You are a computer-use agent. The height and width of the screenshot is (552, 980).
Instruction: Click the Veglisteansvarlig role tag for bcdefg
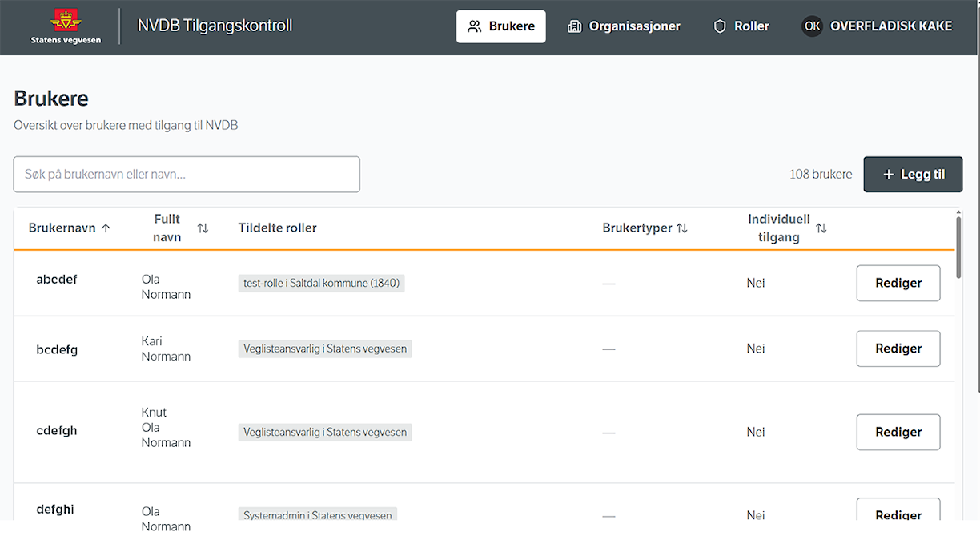pos(324,349)
